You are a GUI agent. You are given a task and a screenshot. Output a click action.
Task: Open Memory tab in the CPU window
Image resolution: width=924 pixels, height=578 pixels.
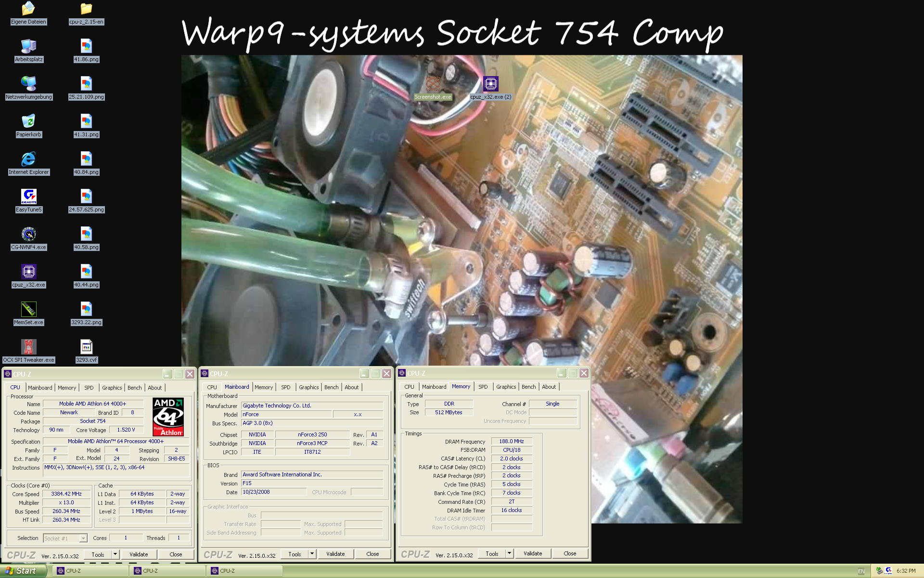67,388
